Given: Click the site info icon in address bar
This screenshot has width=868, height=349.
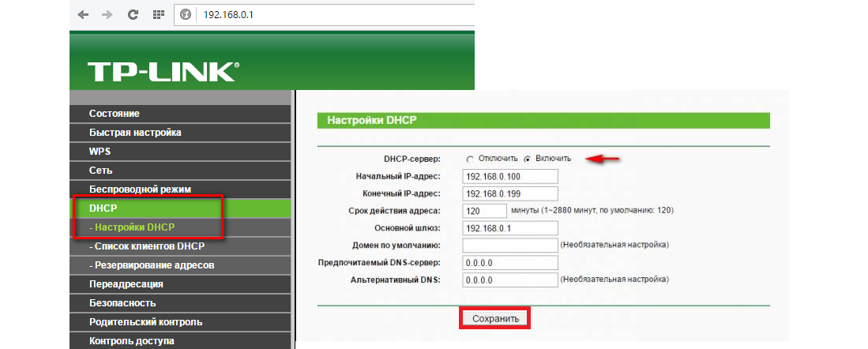Looking at the screenshot, I should (x=186, y=15).
